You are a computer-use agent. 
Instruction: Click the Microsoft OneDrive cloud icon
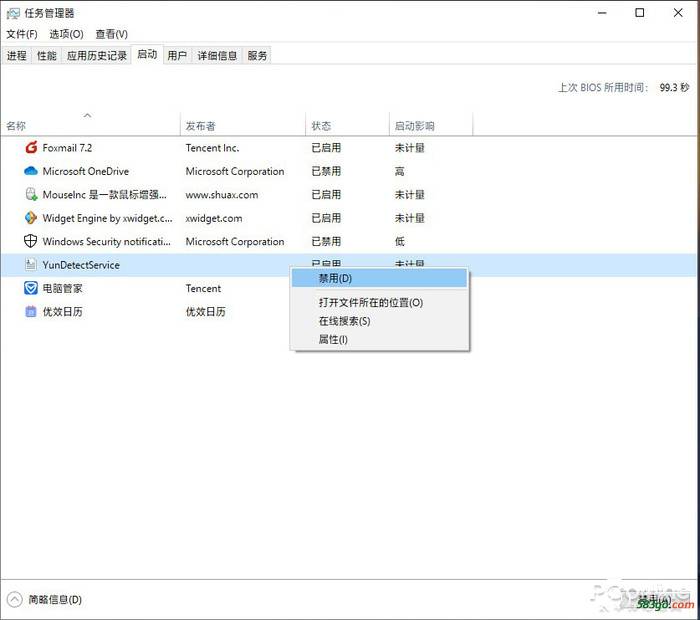pyautogui.click(x=31, y=171)
